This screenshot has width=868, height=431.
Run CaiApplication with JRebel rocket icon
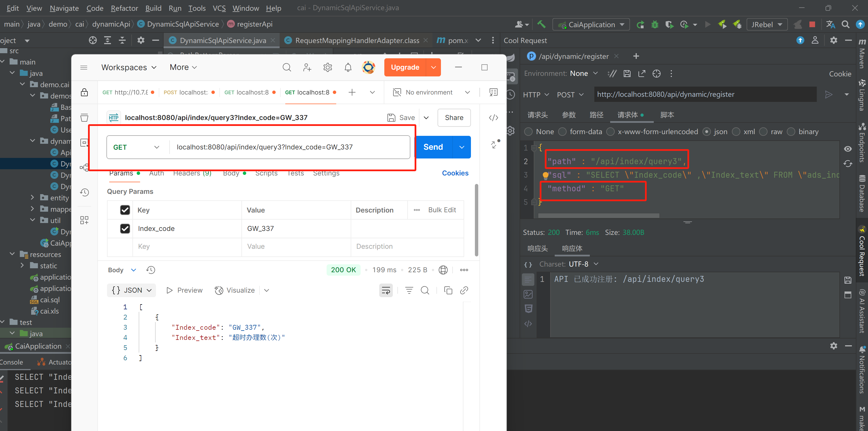pos(722,24)
